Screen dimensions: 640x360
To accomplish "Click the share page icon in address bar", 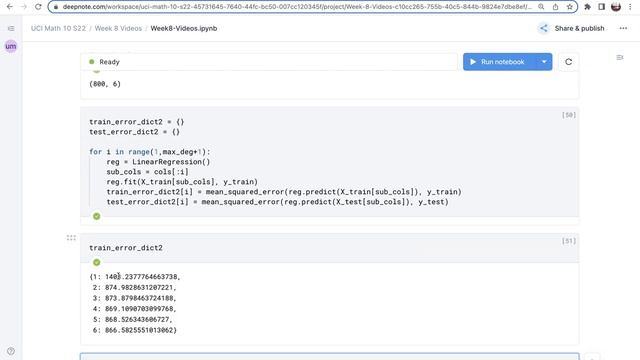I will pos(556,7).
